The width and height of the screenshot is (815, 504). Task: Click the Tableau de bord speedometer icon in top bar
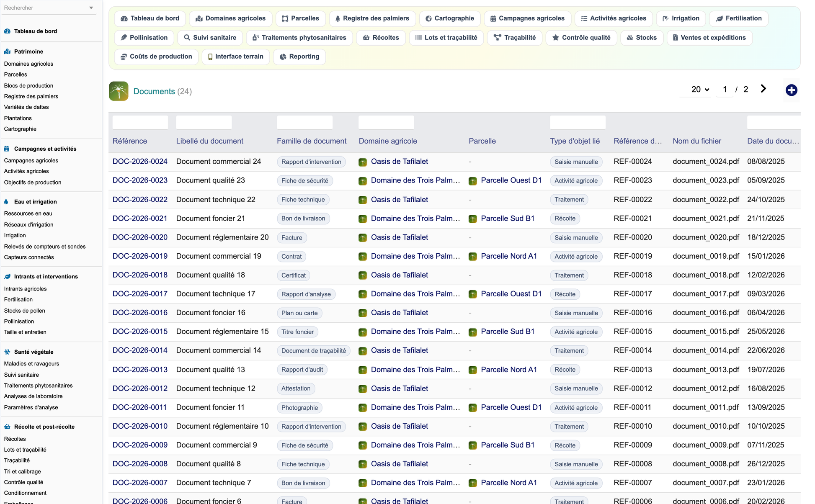click(124, 18)
